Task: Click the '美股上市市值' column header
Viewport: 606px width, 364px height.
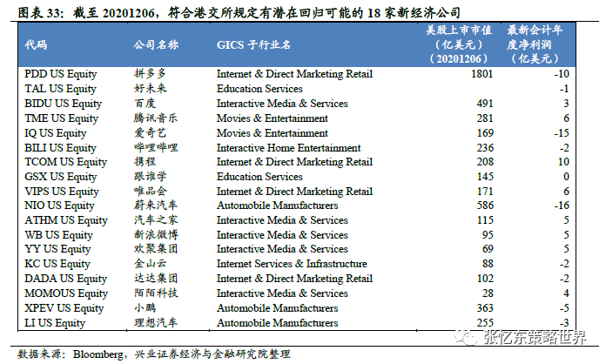Action: [x=459, y=44]
